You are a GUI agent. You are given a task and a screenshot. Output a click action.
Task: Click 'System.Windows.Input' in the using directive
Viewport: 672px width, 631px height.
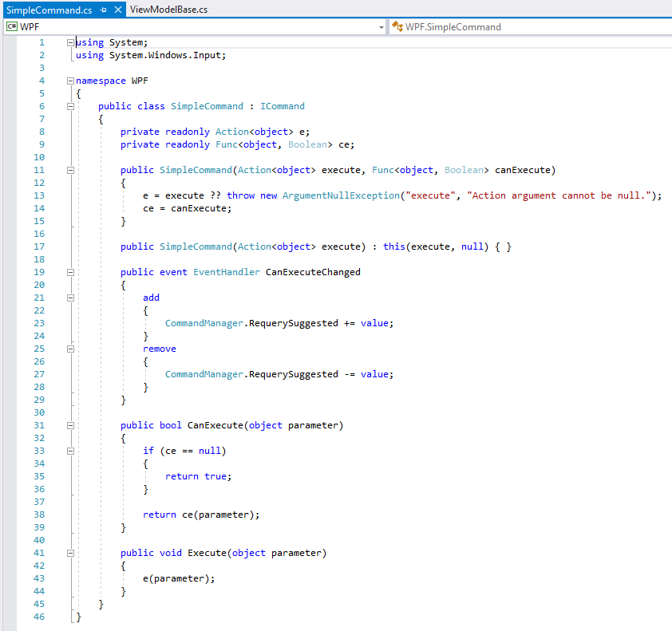pos(165,55)
